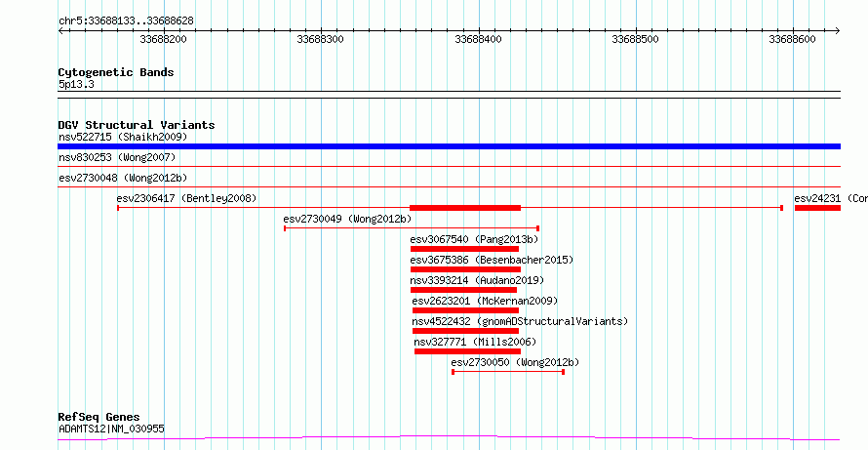Open the nsv327771 (Mills2006) variant label
Viewport: 868px width, 450px height.
(476, 342)
